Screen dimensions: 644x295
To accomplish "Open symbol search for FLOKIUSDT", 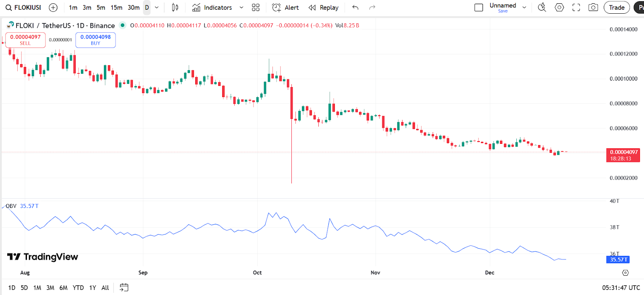I will pyautogui.click(x=23, y=8).
